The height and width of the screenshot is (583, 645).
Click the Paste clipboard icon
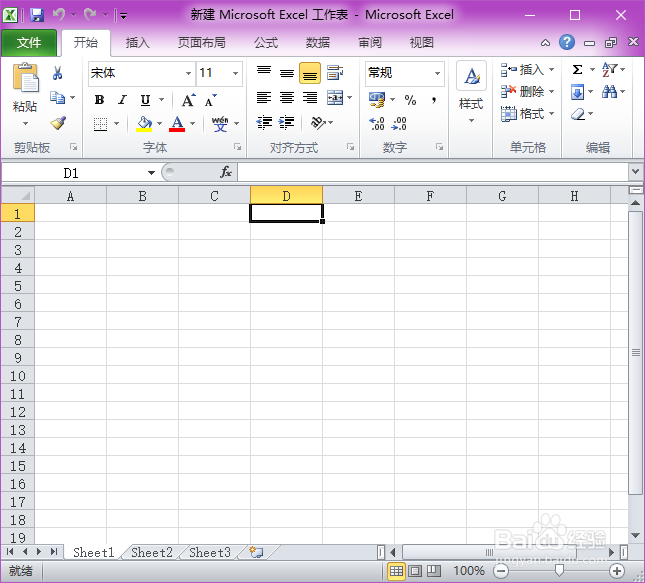click(26, 77)
